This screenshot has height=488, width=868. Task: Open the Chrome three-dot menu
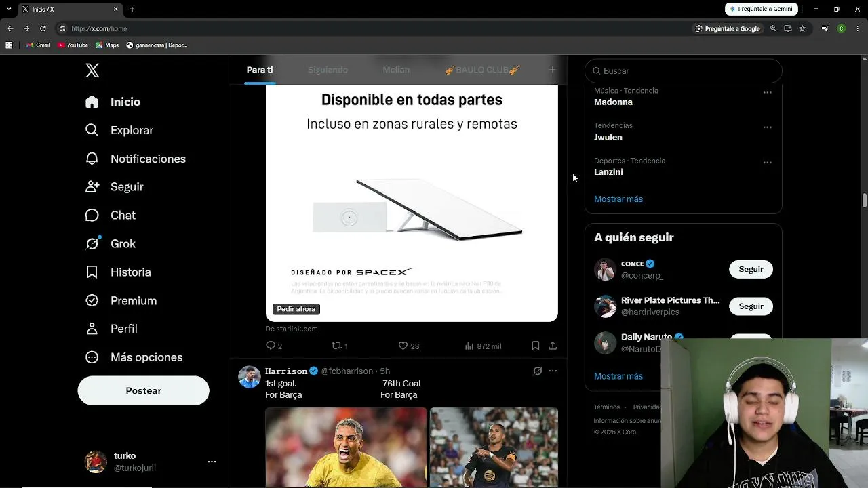click(857, 28)
